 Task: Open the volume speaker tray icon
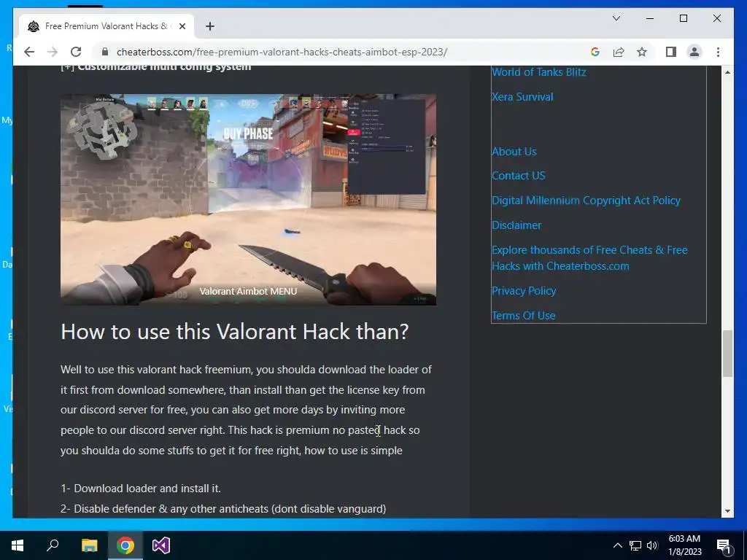pos(652,545)
